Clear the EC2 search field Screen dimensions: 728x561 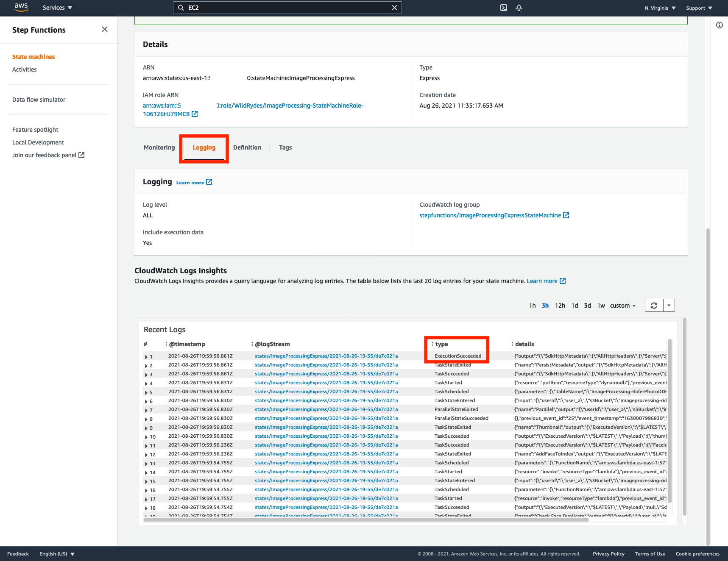(394, 8)
